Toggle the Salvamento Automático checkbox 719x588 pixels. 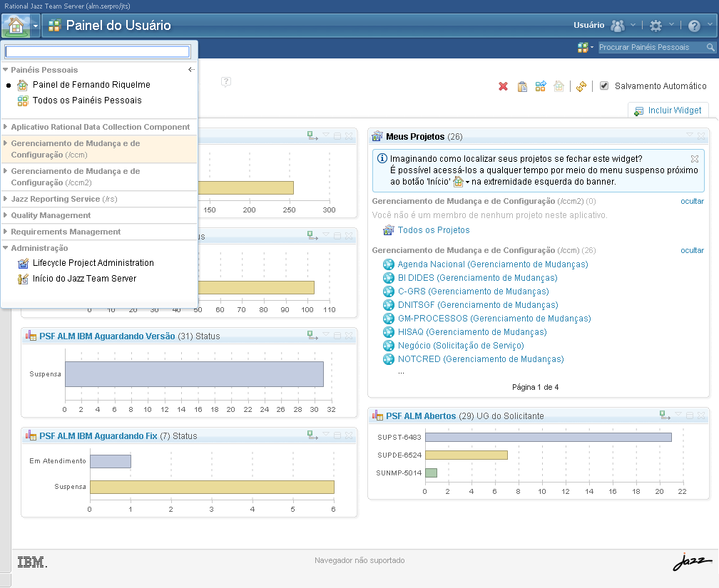[604, 86]
